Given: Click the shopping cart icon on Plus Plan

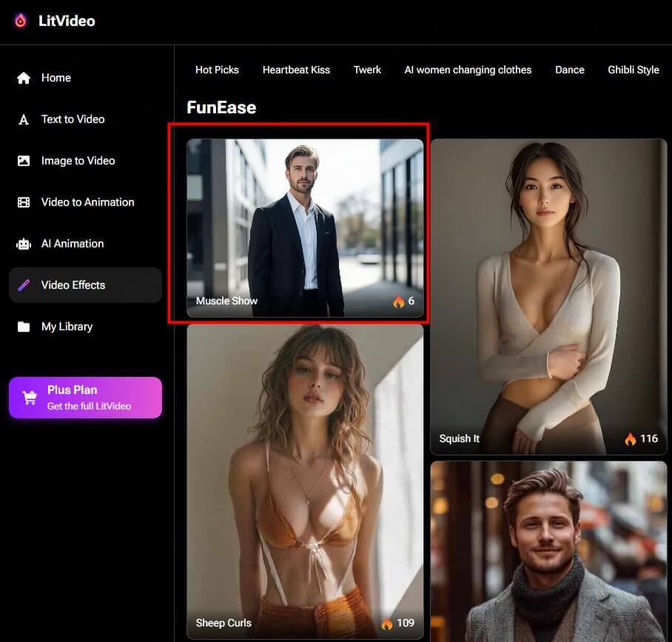Looking at the screenshot, I should tap(30, 398).
